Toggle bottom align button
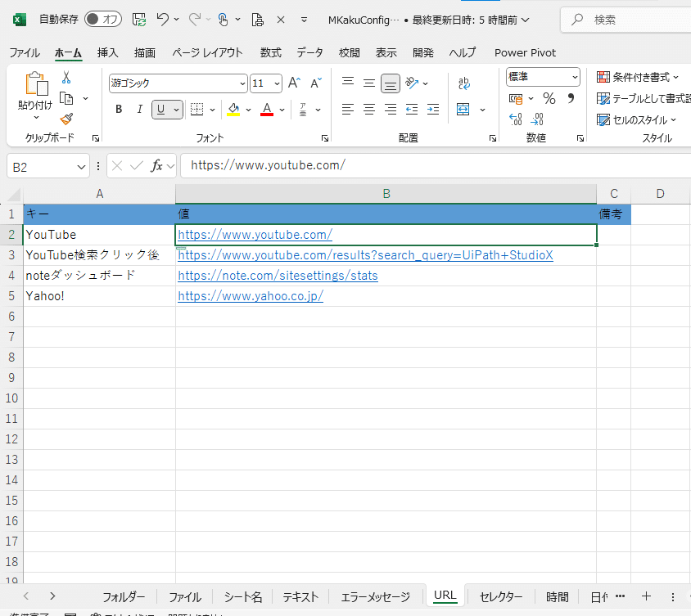The width and height of the screenshot is (691, 616). [x=391, y=83]
